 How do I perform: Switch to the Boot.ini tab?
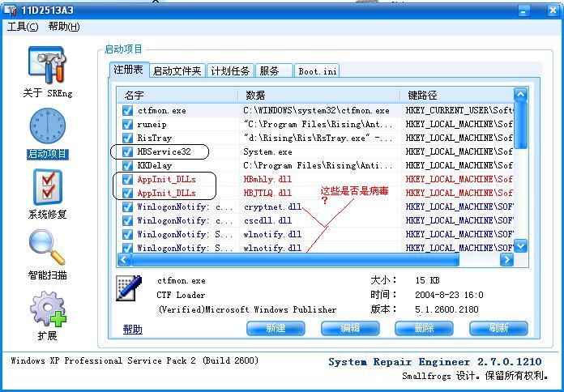coord(317,70)
